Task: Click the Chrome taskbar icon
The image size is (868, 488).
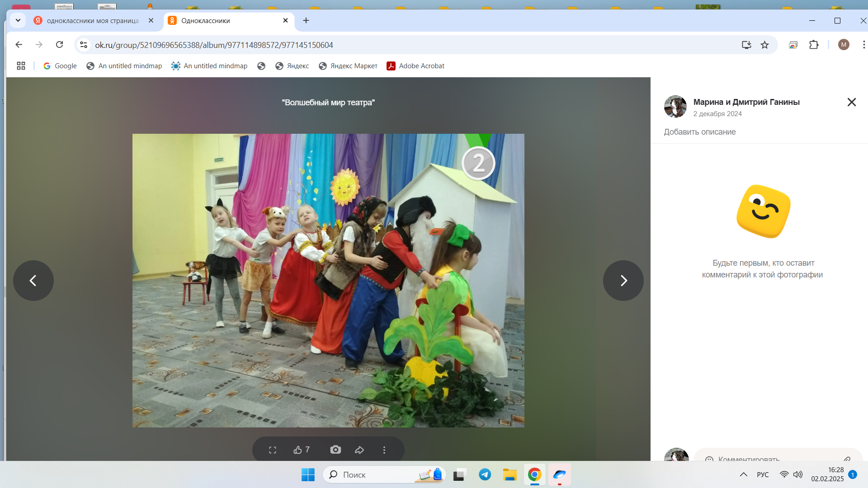Action: (534, 475)
